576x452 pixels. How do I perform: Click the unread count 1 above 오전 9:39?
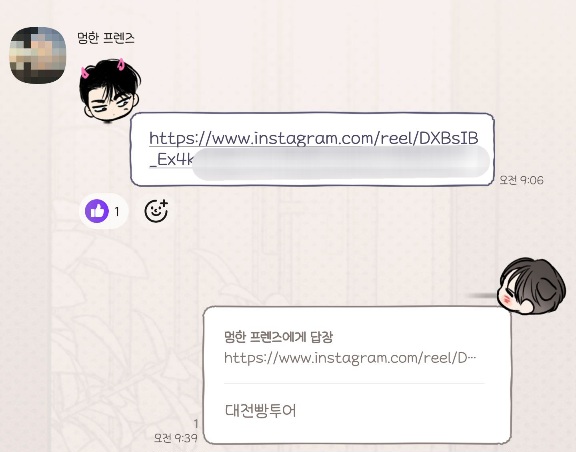195,424
